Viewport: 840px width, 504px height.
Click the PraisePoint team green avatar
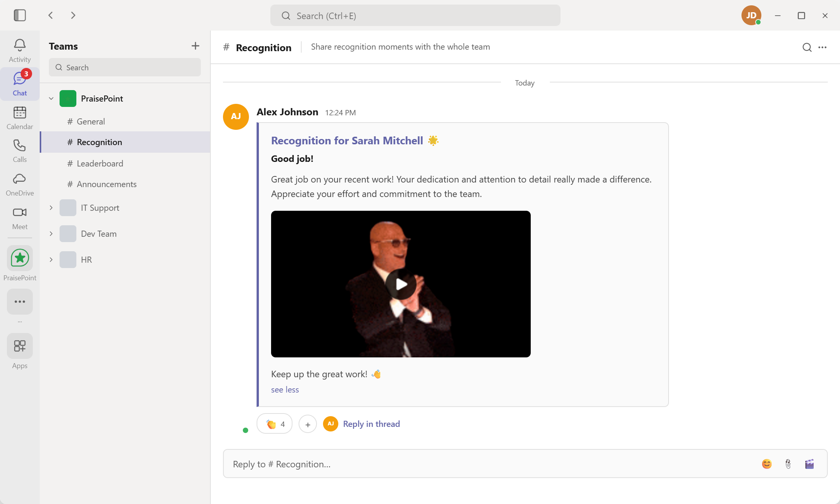68,99
